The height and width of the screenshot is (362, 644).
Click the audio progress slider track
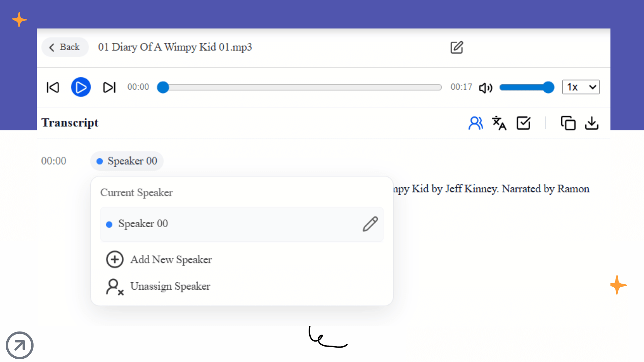pyautogui.click(x=302, y=87)
